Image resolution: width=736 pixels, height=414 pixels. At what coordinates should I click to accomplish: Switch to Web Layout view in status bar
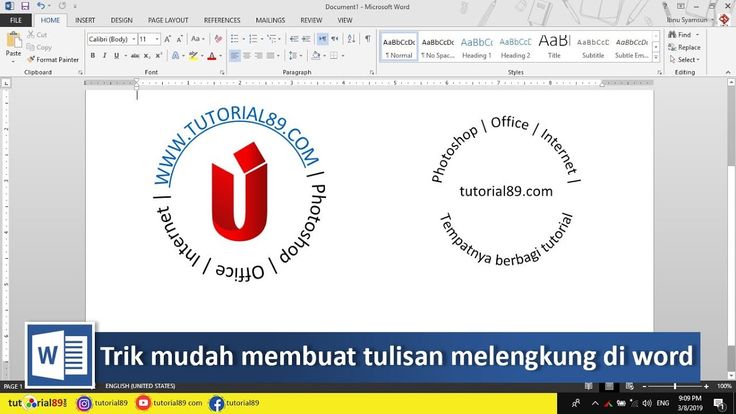coord(629,386)
